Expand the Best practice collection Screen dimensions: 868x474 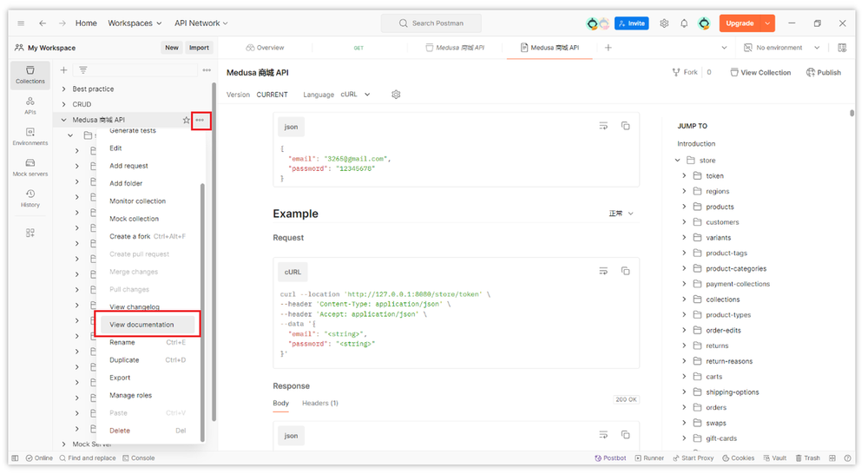coord(63,89)
